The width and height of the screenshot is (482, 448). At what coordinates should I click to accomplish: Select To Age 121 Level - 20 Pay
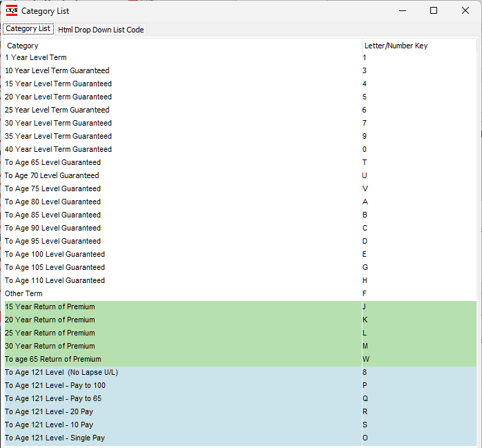[50, 411]
